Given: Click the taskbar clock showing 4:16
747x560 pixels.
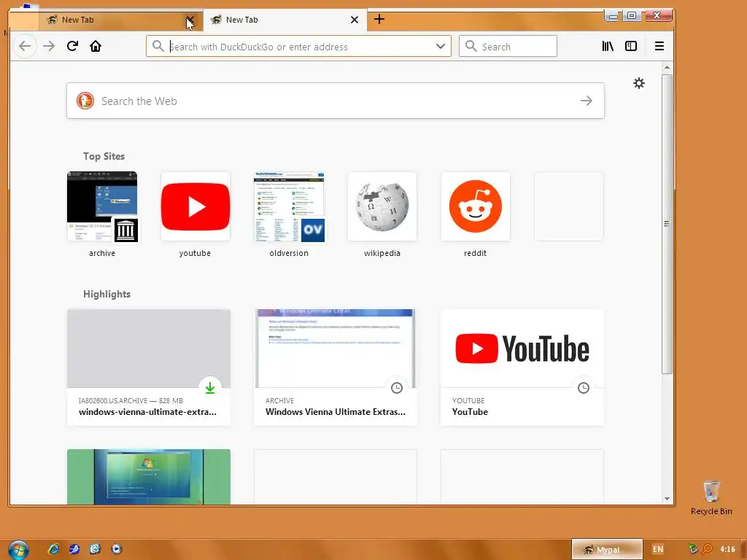Looking at the screenshot, I should [x=727, y=549].
